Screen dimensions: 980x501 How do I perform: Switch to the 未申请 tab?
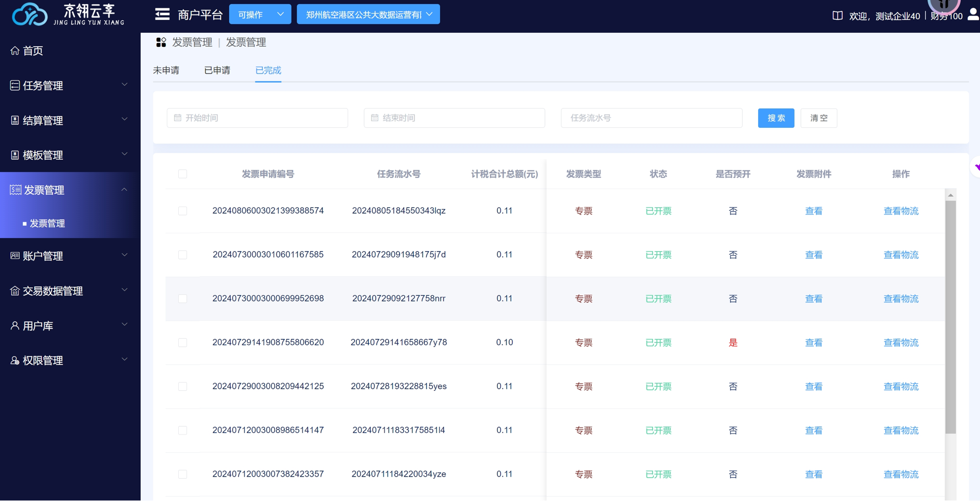[166, 71]
